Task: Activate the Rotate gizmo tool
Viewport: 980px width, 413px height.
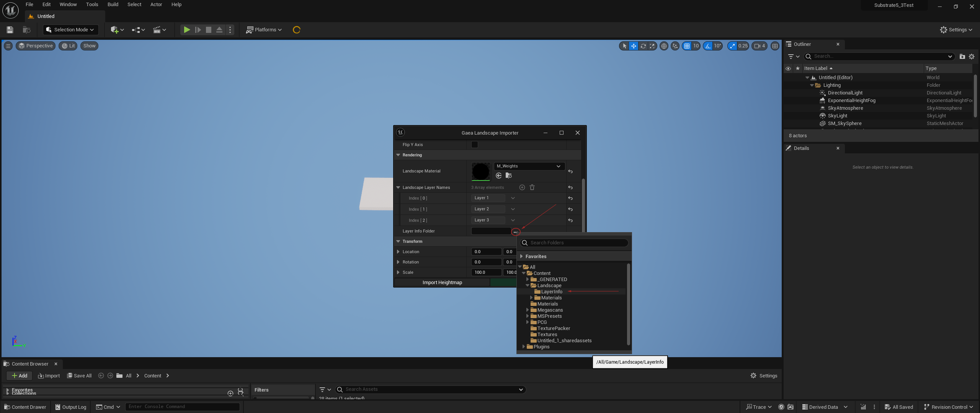Action: coord(643,46)
